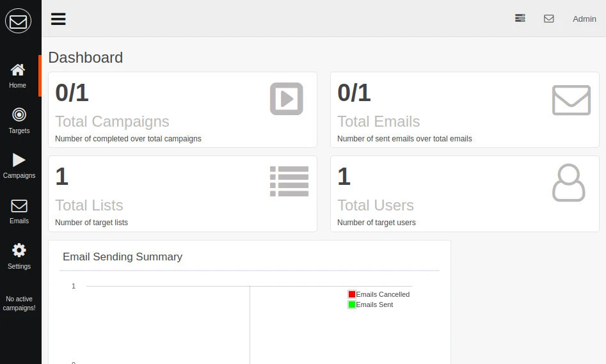Click the user icon on the Total Users card
This screenshot has width=606, height=364.
568,183
